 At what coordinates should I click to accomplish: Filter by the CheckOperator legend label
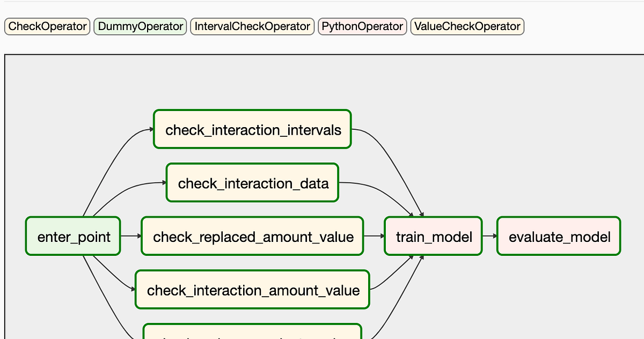coord(47,26)
